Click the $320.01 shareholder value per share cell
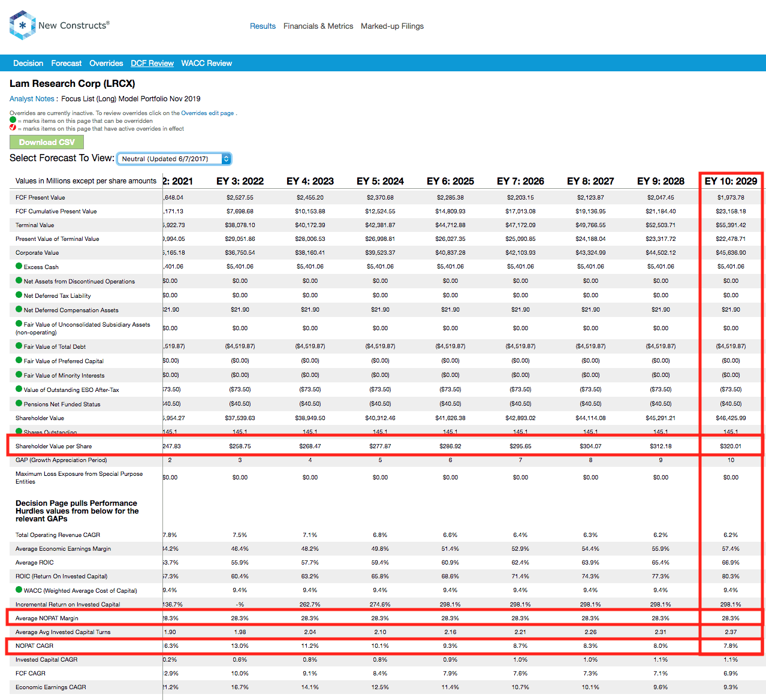The height and width of the screenshot is (700, 766). [731, 446]
